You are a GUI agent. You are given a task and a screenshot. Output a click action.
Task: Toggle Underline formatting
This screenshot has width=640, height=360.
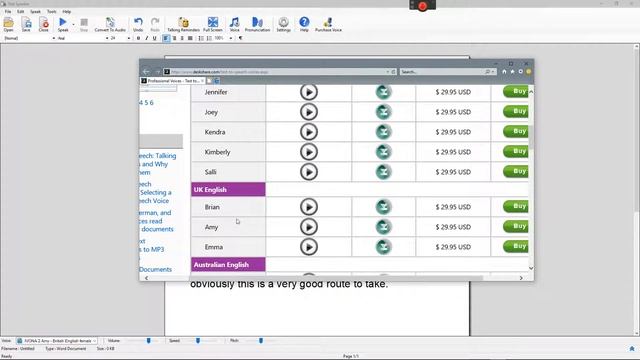click(x=154, y=38)
